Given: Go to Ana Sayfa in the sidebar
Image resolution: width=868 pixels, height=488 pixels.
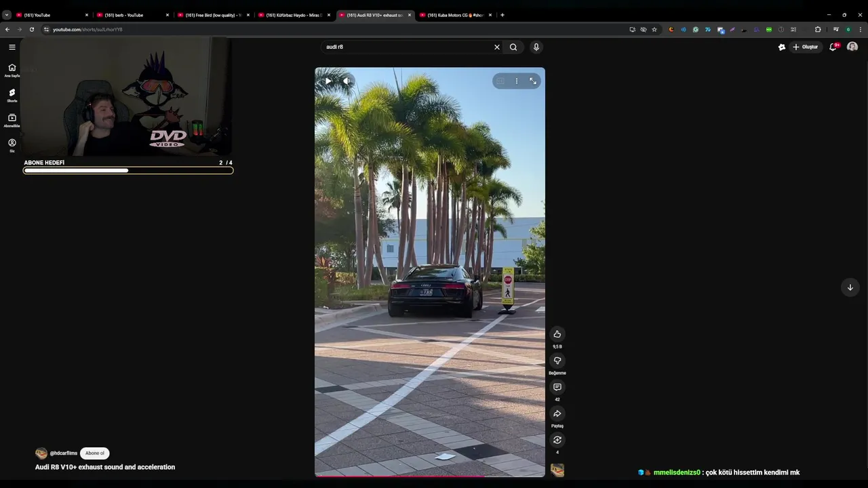Looking at the screenshot, I should coord(12,70).
